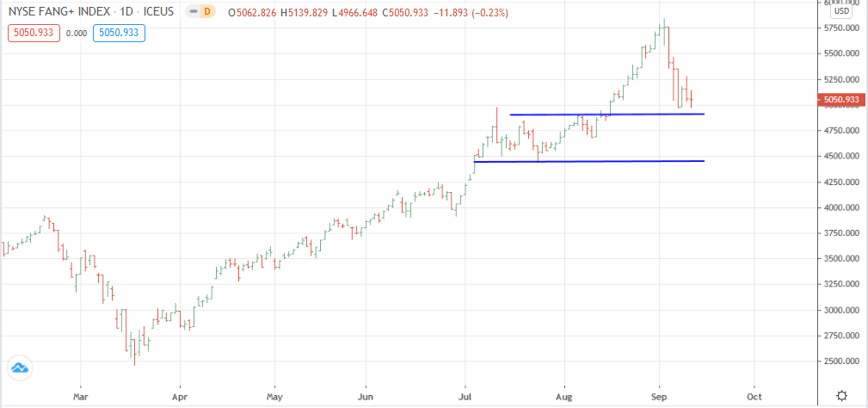This screenshot has height=408, width=868.
Task: Select the upper blue horizontal resistance line
Action: point(606,114)
